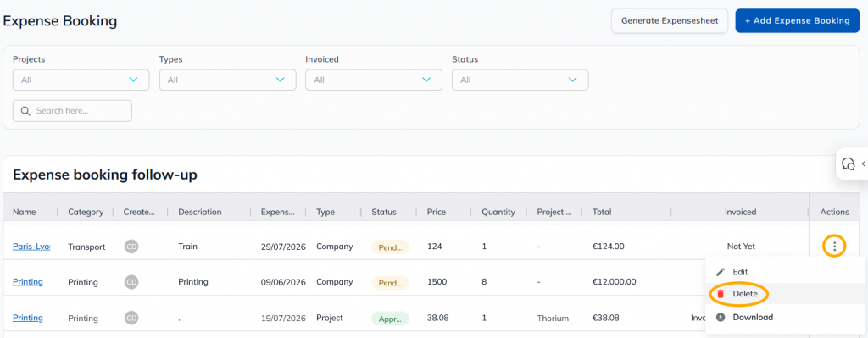Click the 29/07/2026 expense date cell
This screenshot has height=338, width=868.
point(283,247)
